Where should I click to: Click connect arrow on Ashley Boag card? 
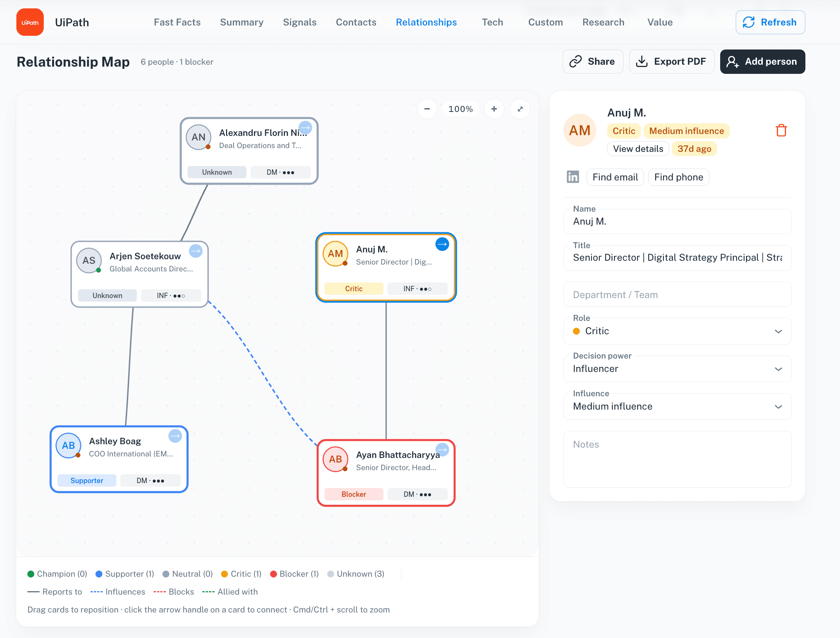(x=175, y=436)
